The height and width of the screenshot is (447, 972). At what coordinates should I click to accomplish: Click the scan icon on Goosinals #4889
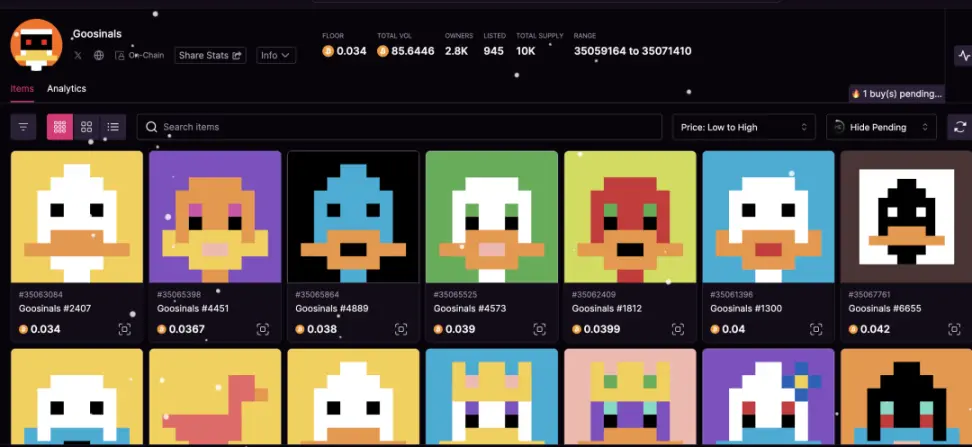click(x=401, y=329)
